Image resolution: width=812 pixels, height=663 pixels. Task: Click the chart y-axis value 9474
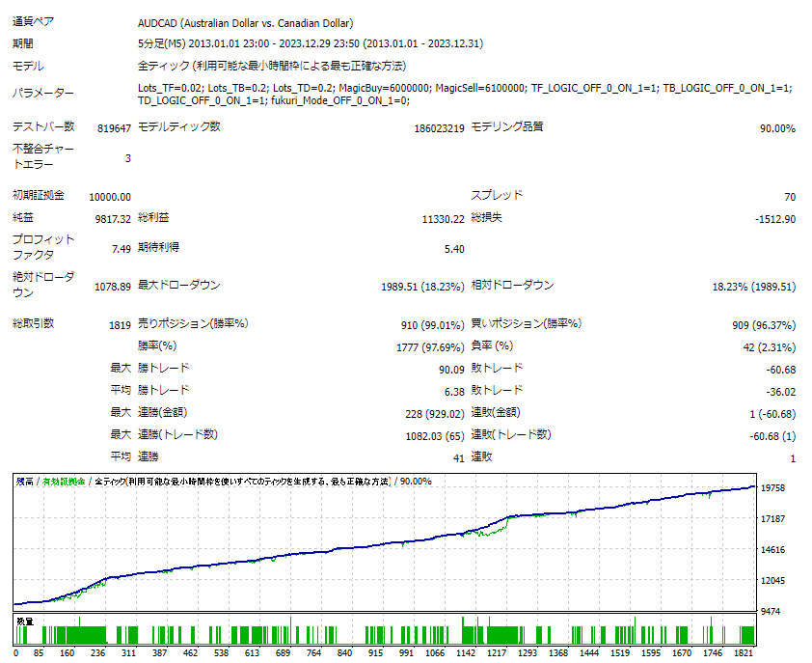tap(771, 611)
